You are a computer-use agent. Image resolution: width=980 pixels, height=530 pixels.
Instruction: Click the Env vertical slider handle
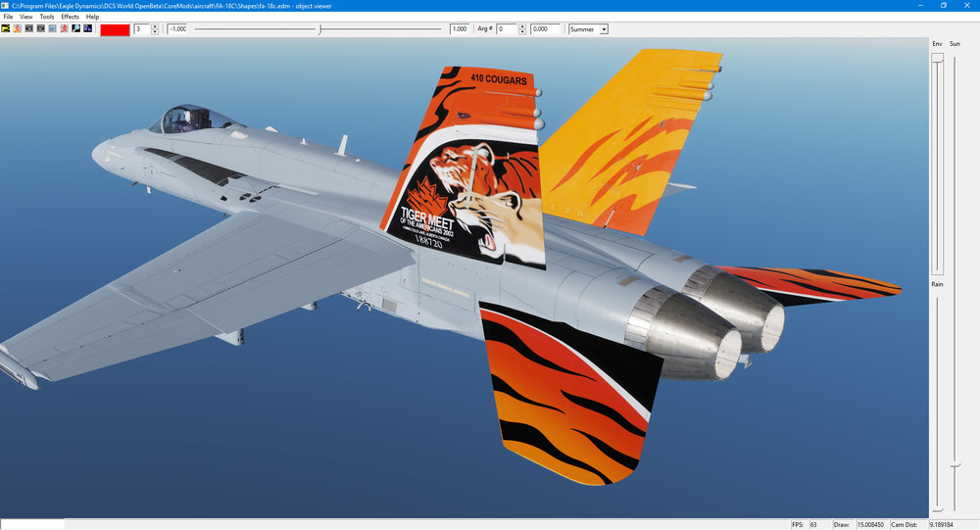[x=937, y=58]
